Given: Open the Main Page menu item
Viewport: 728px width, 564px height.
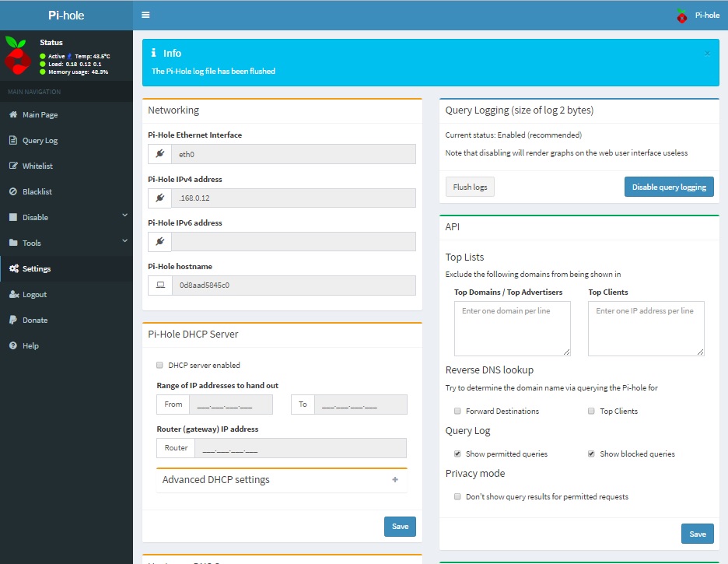Looking at the screenshot, I should [66, 114].
